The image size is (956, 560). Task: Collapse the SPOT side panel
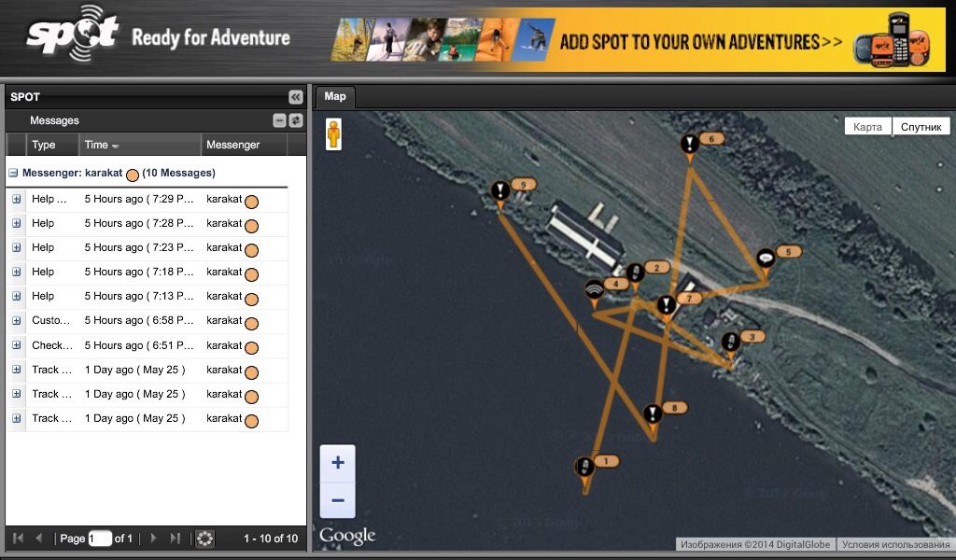295,97
